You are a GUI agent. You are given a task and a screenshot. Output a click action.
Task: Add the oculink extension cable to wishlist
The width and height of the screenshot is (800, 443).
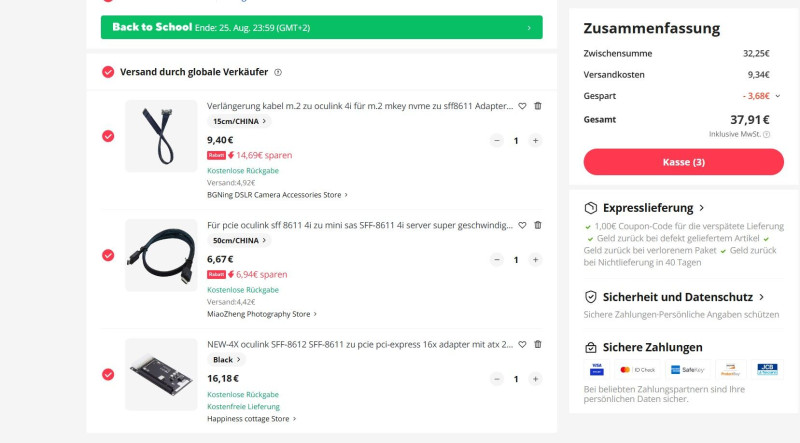[x=522, y=105]
